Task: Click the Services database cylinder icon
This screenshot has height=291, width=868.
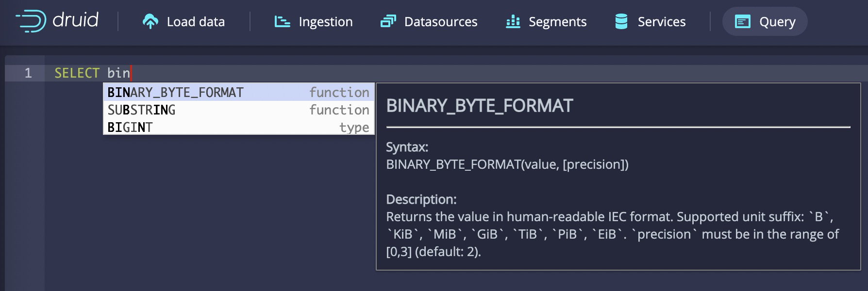Action: point(621,22)
